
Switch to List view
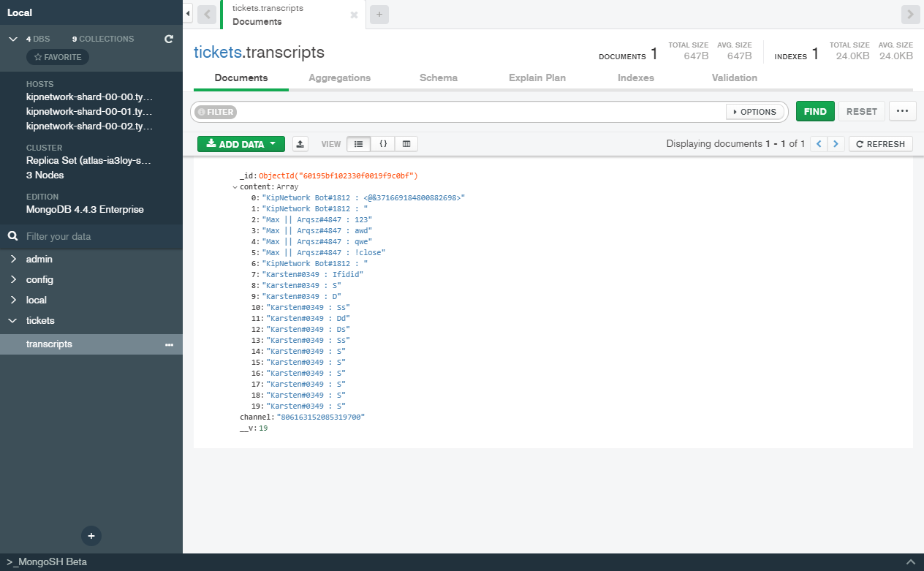(358, 144)
